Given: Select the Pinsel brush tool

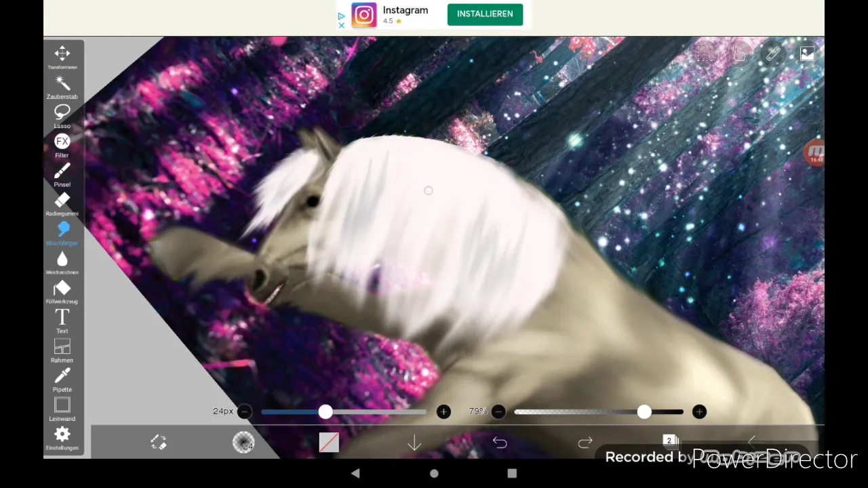Looking at the screenshot, I should [62, 174].
